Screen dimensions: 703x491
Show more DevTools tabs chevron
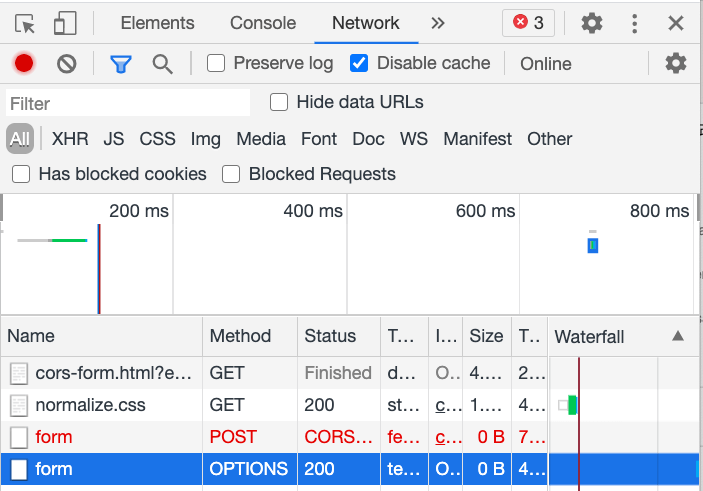[437, 23]
